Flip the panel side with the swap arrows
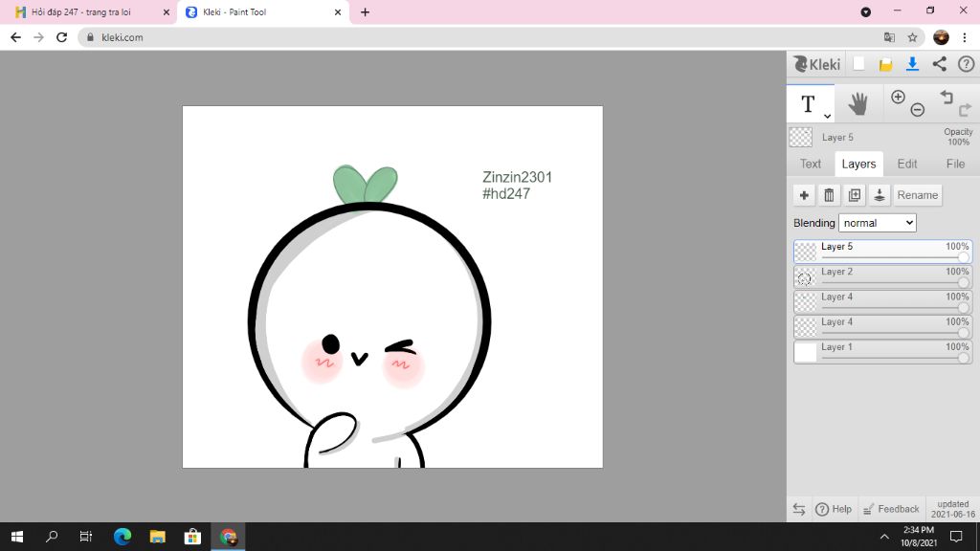This screenshot has width=980, height=551. coord(799,509)
